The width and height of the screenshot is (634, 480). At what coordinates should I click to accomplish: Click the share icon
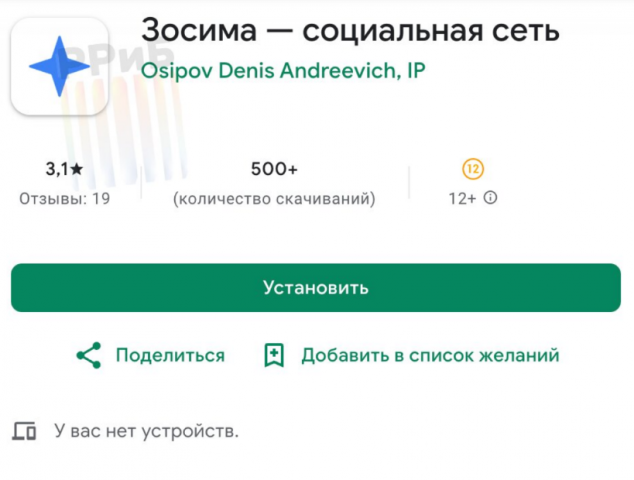pyautogui.click(x=89, y=355)
